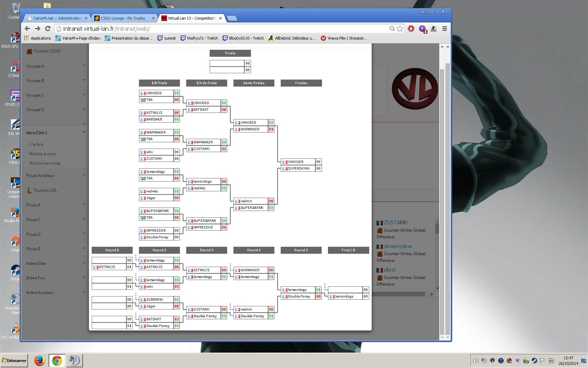Viewport: 588px width, 368px height.
Task: Close the CSGO Lounge tab
Action: [x=153, y=18]
